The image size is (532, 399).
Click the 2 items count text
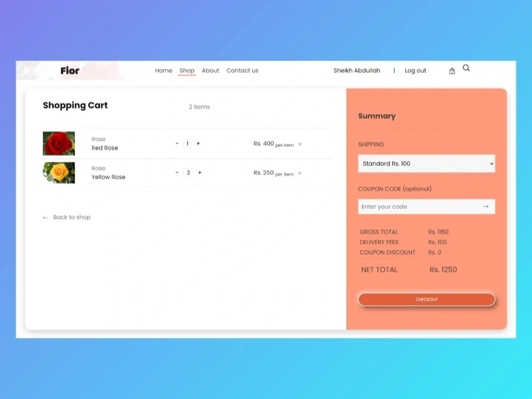199,107
